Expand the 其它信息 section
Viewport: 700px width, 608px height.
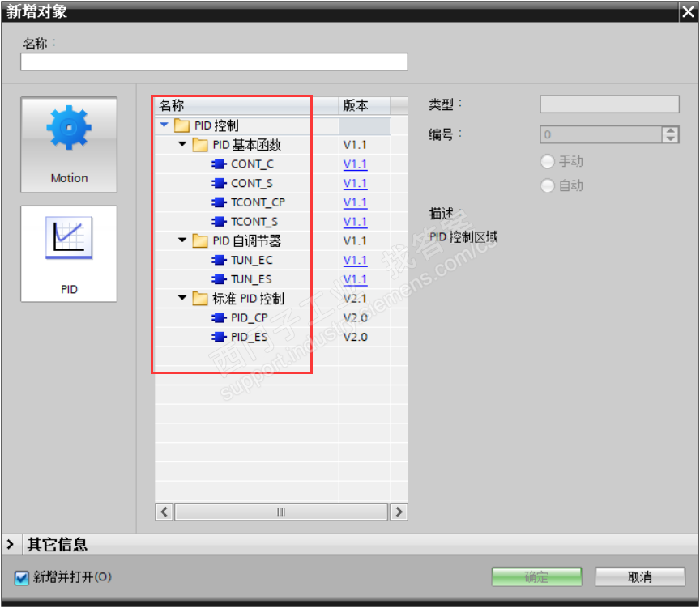pos(11,544)
